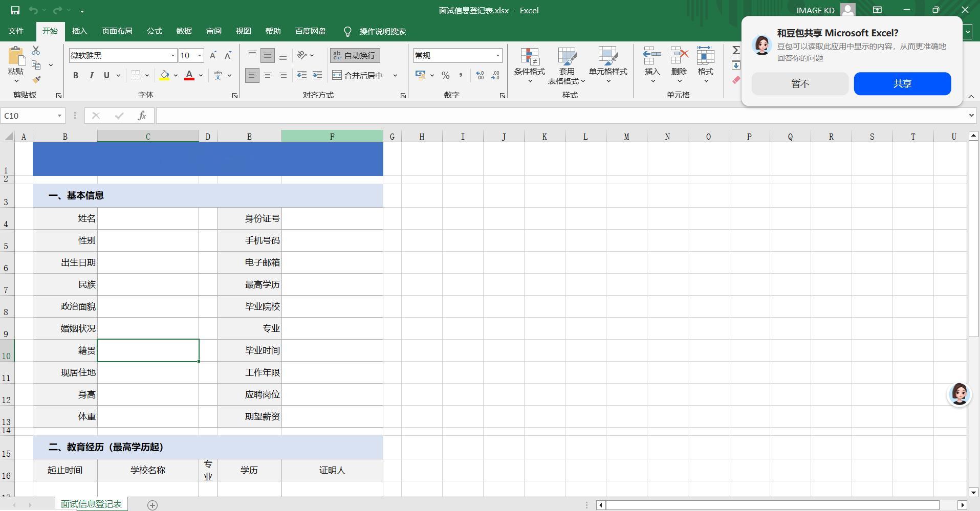The height and width of the screenshot is (511, 980).
Task: Toggle align left
Action: pos(252,75)
